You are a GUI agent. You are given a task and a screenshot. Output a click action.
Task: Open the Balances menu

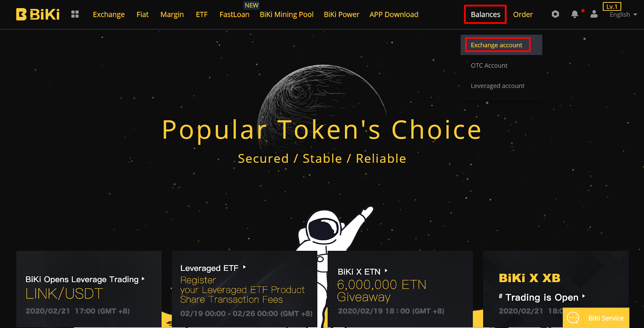(x=485, y=14)
